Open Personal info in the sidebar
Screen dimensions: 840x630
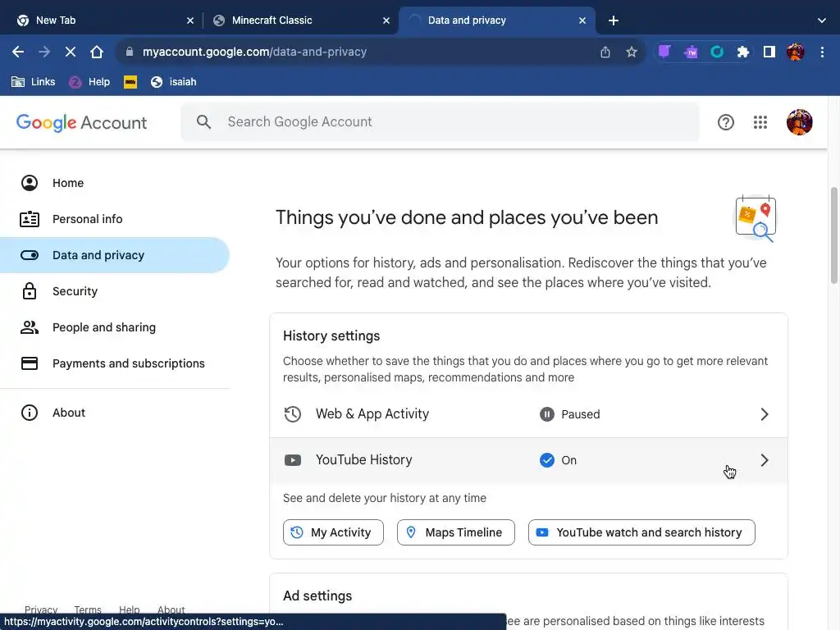tap(115, 219)
